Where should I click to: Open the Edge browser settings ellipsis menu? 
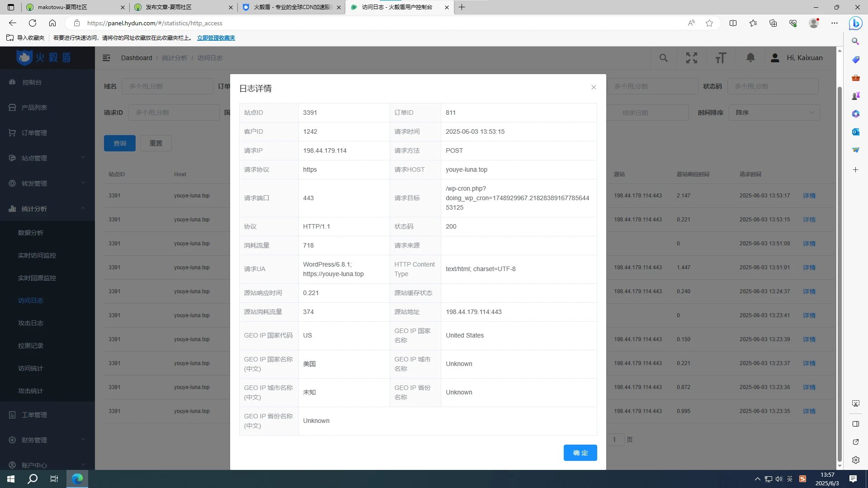click(835, 23)
